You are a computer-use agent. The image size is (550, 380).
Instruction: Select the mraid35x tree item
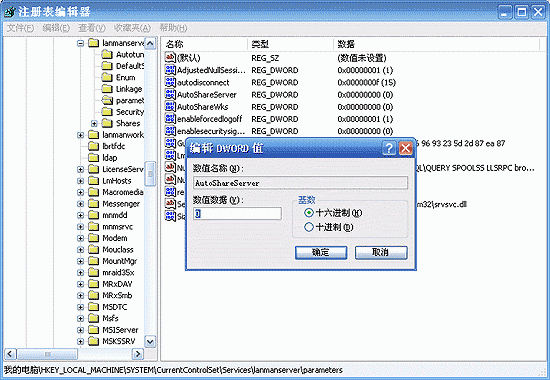pos(118,273)
